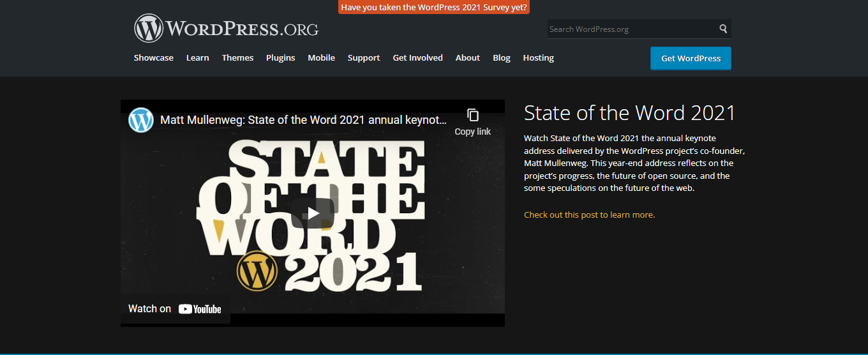868x355 pixels.
Task: Open the Support page
Action: (364, 57)
